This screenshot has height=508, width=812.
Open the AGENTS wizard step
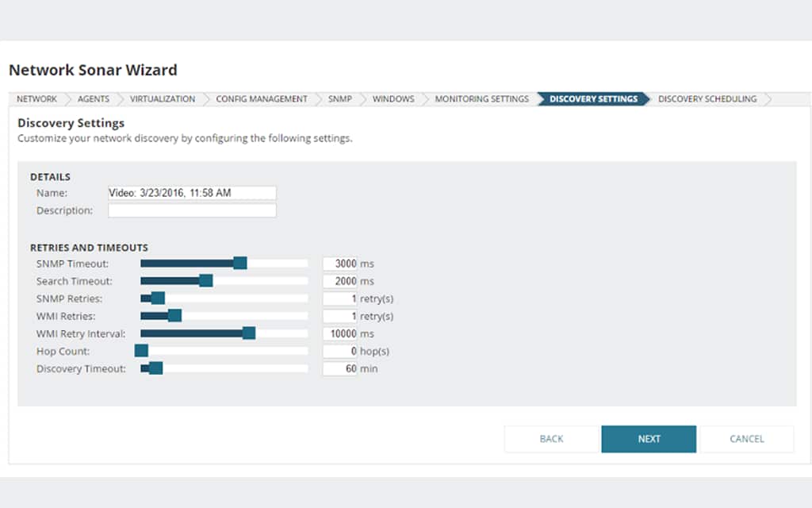pos(93,98)
